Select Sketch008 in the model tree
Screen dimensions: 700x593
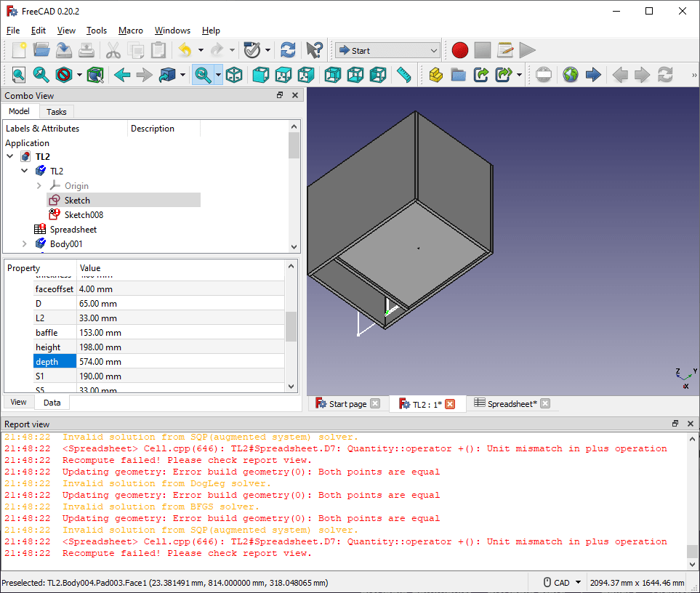[84, 215]
